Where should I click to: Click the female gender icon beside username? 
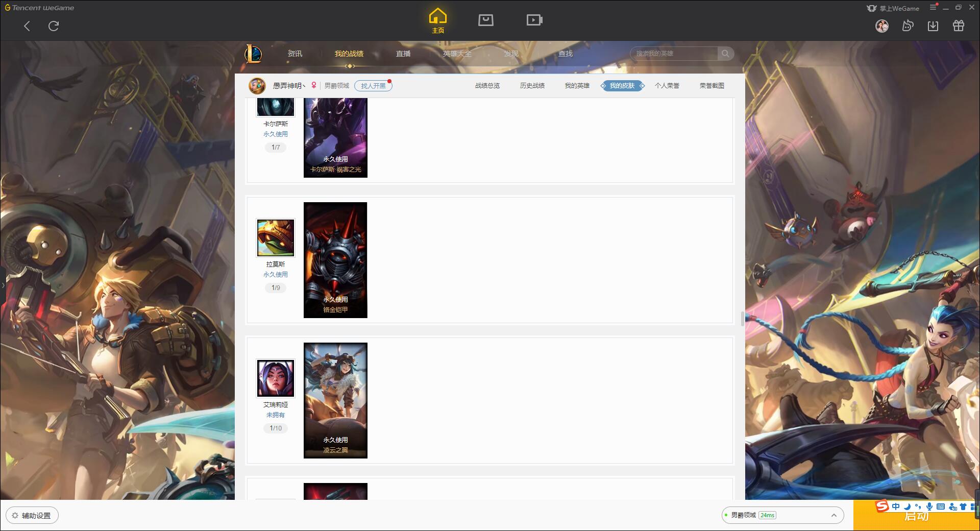[314, 86]
